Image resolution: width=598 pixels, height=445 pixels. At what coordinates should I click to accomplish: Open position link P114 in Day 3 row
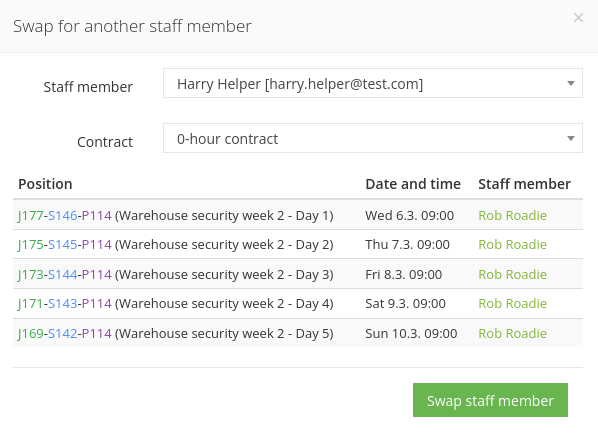96,275
